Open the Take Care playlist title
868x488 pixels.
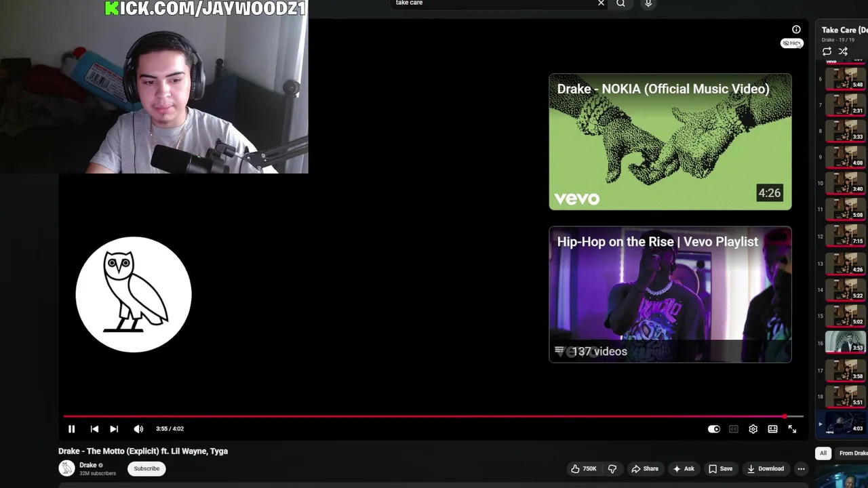point(844,30)
